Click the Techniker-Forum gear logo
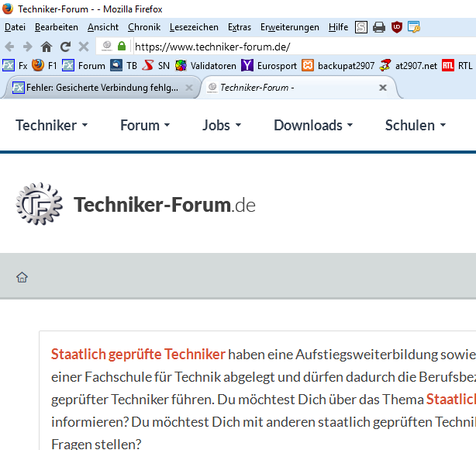 40,205
